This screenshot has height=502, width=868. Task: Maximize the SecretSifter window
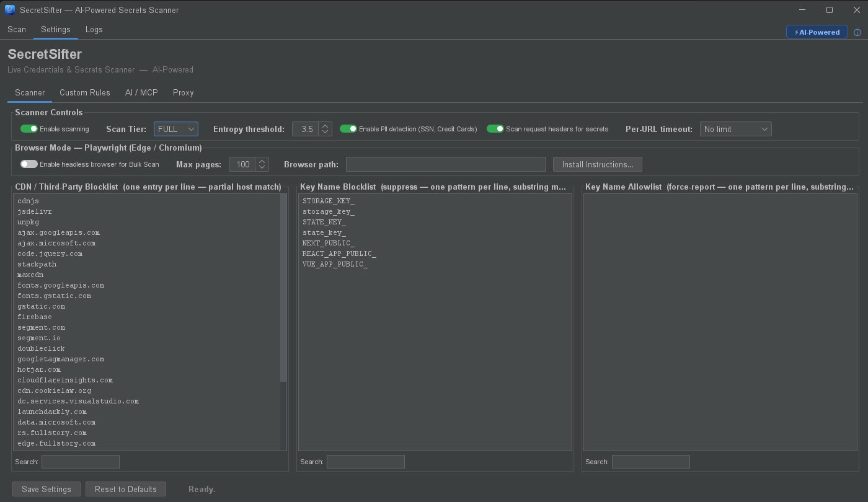click(829, 10)
